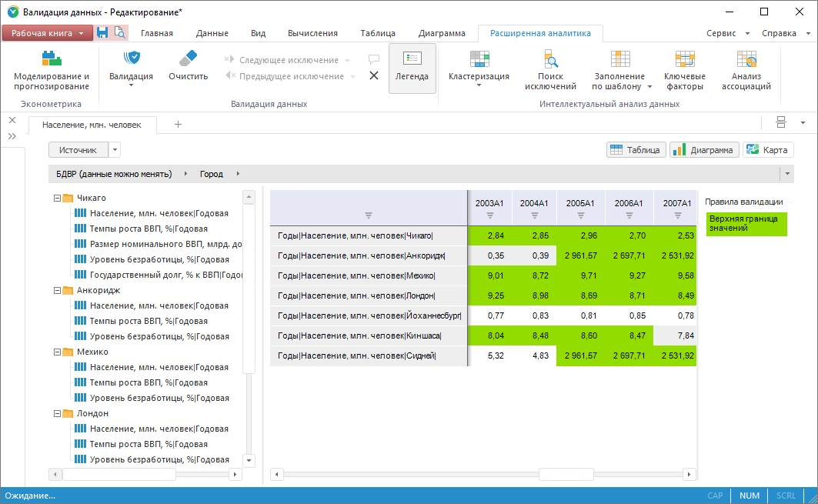Toggle Диаграмма view button
Viewport: 818px width, 504px height.
(704, 150)
